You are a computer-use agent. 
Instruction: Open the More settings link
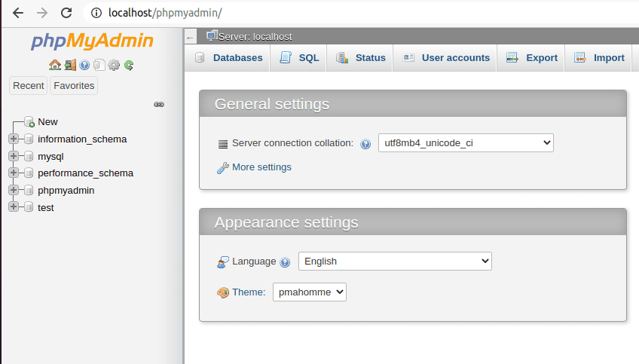tap(261, 167)
